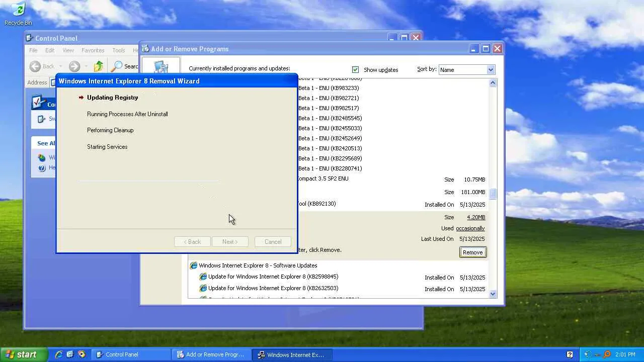Viewport: 644px width, 362px height.
Task: Click the 2:01 PM taskbar clock
Action: coord(625,354)
